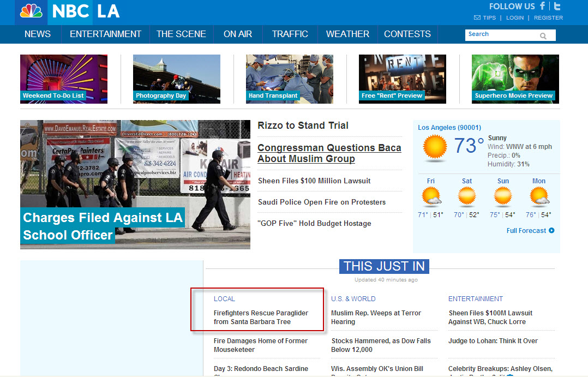The height and width of the screenshot is (377, 588).
Task: Click the Full Forecast arrow icon
Action: click(551, 231)
